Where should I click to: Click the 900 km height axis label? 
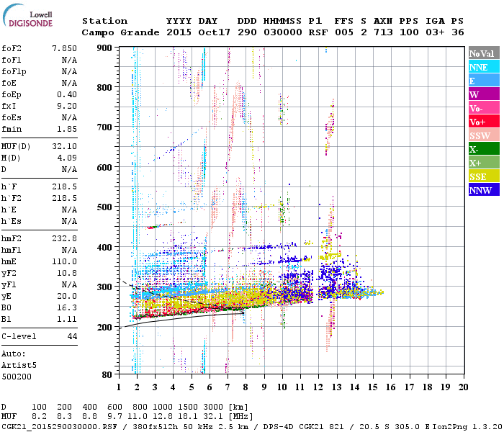point(104,48)
